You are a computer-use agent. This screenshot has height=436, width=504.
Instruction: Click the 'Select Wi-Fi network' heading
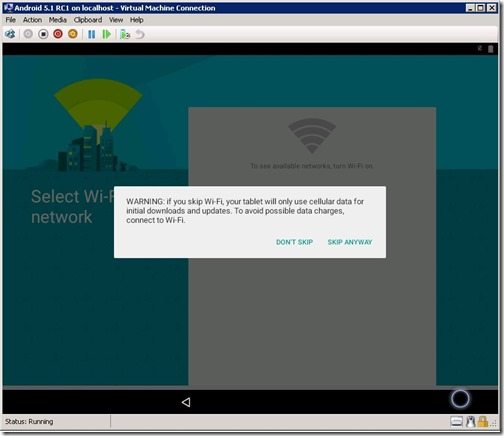[x=72, y=207]
